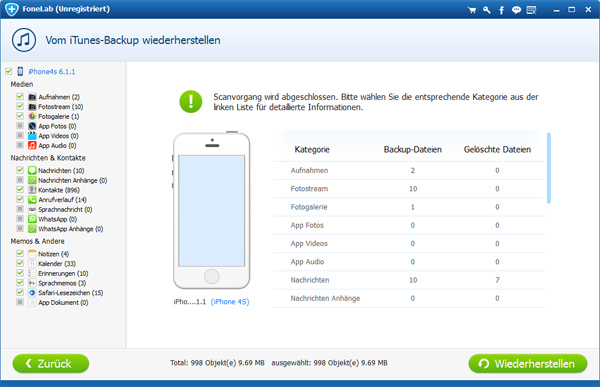Click the App Audio music icon
The width and height of the screenshot is (600, 387).
tap(32, 145)
